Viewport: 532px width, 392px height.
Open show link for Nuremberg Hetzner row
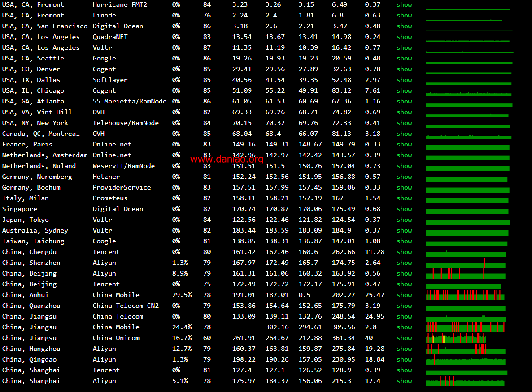click(x=404, y=177)
